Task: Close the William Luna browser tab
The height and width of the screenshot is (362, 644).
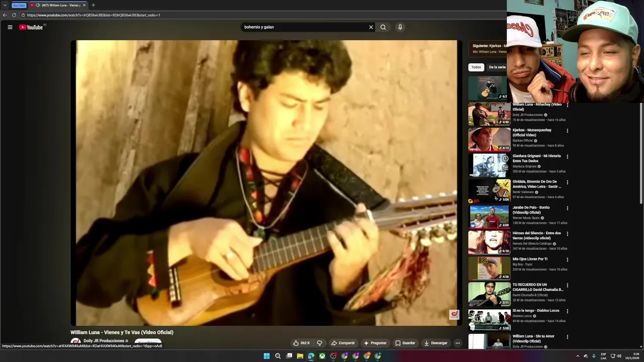Action: point(84,5)
